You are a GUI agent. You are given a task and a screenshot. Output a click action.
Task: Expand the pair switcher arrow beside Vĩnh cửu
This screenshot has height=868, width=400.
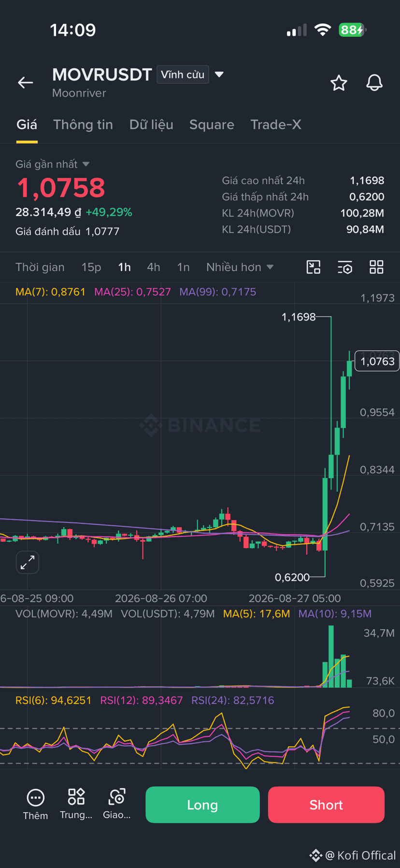tap(219, 74)
